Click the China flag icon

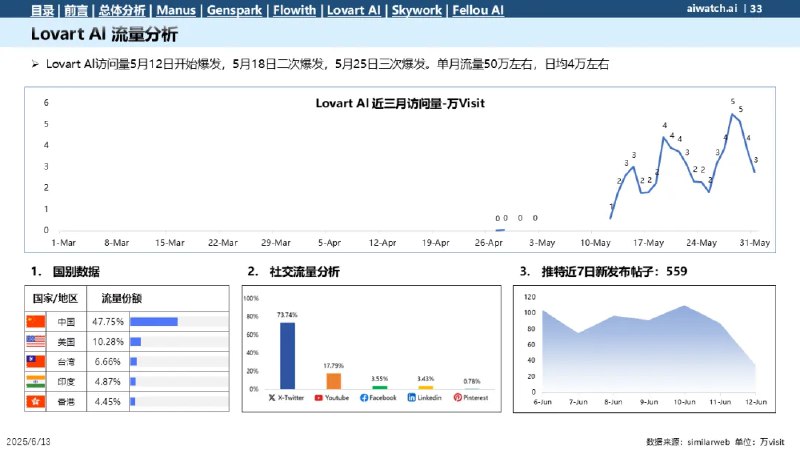click(36, 321)
